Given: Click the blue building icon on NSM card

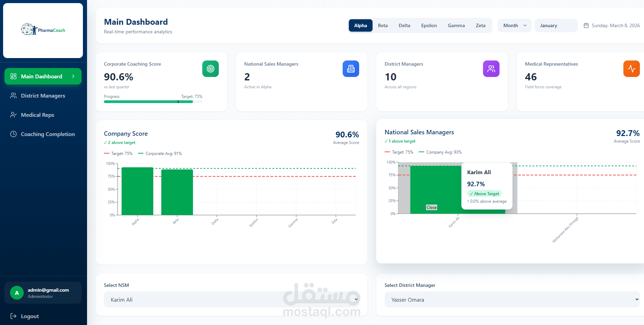Looking at the screenshot, I should coord(351,69).
